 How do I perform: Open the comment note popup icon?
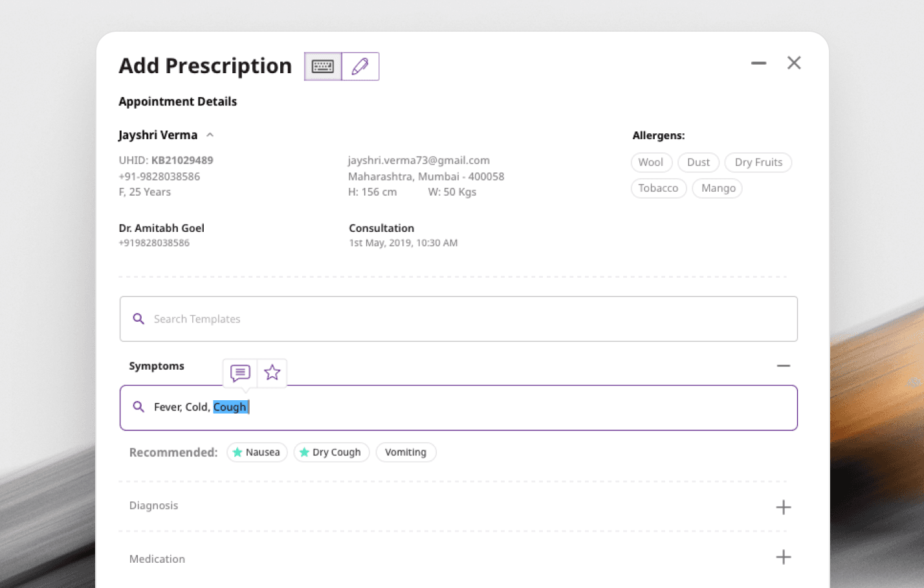point(240,373)
